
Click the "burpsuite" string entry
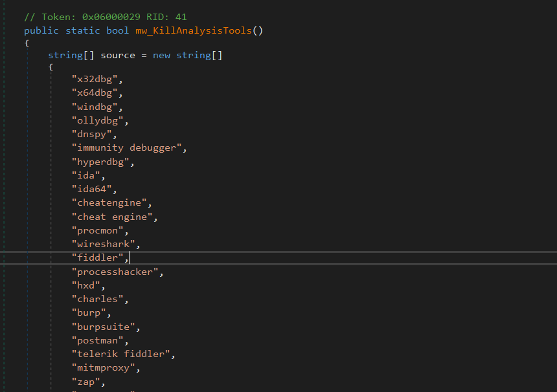(x=104, y=327)
